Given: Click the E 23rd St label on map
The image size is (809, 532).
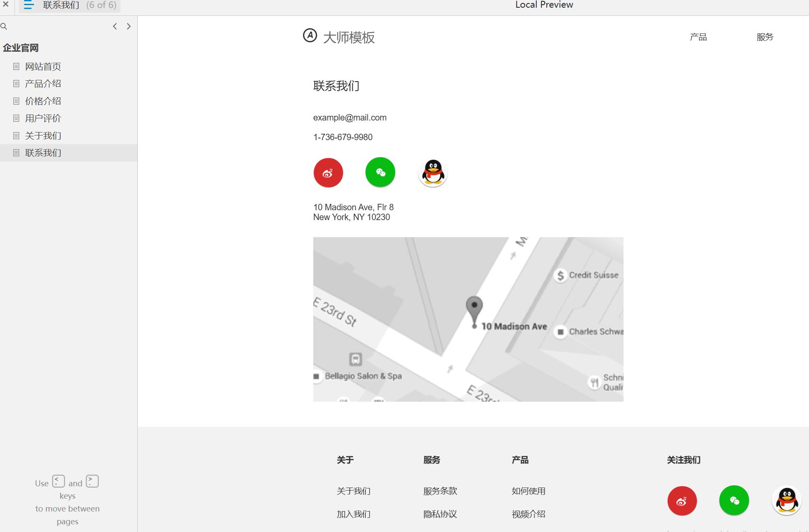Looking at the screenshot, I should tap(335, 312).
